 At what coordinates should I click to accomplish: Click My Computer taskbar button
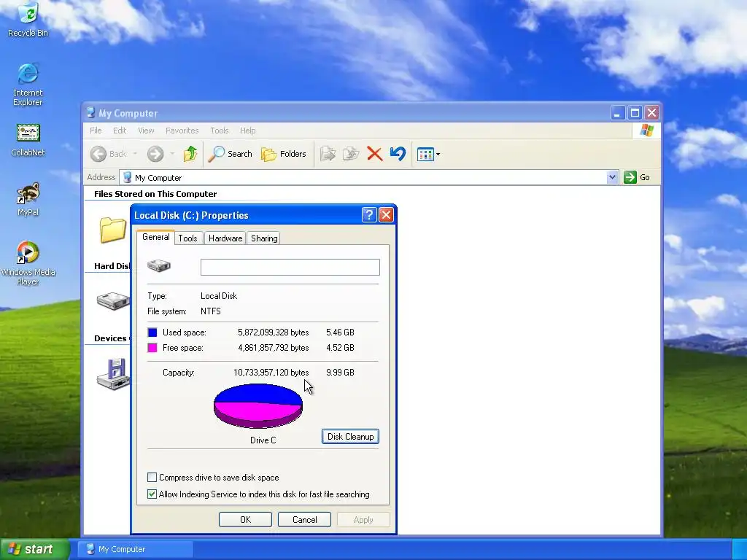point(135,549)
